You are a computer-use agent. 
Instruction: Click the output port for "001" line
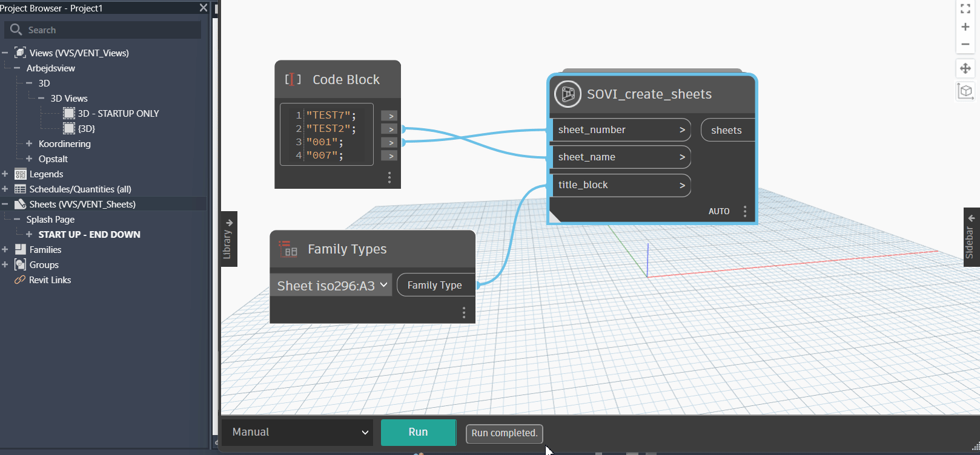click(389, 142)
